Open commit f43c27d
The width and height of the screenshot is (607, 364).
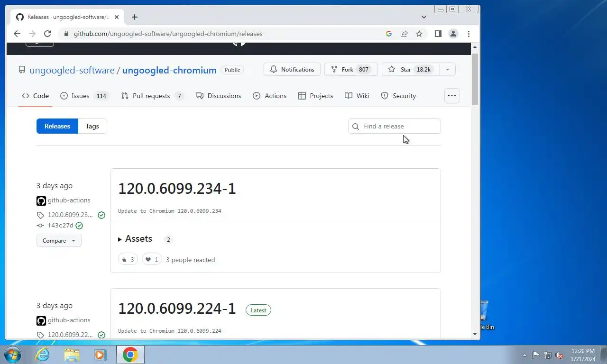tap(60, 226)
